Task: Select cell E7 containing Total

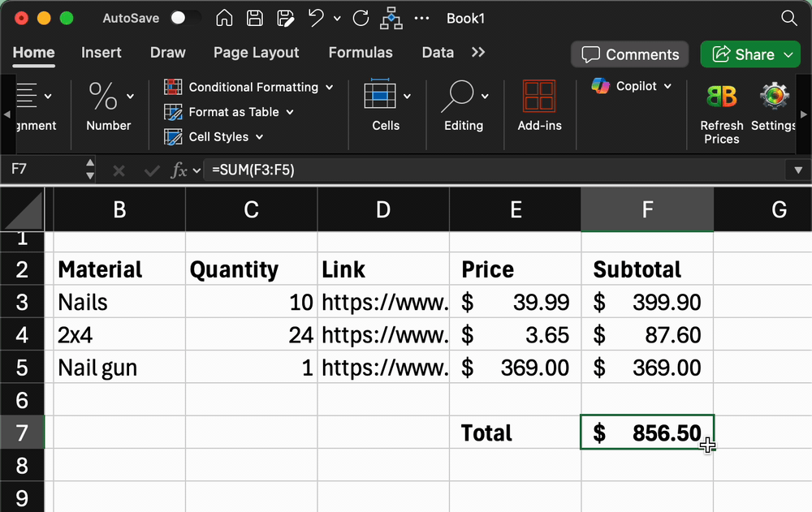Action: point(515,432)
